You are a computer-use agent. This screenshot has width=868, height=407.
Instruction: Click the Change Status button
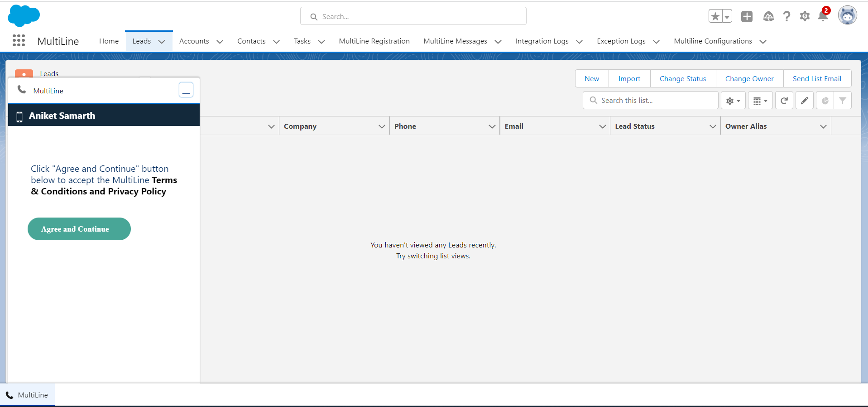(683, 78)
